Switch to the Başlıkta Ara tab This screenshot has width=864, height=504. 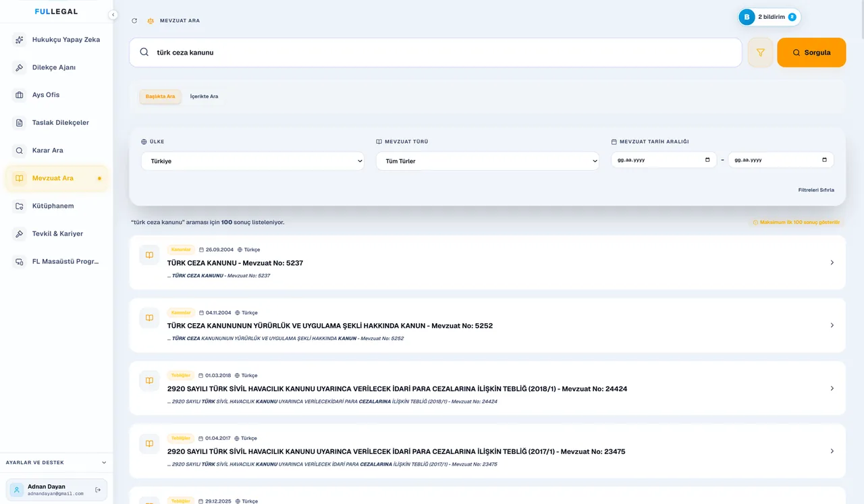tap(161, 96)
